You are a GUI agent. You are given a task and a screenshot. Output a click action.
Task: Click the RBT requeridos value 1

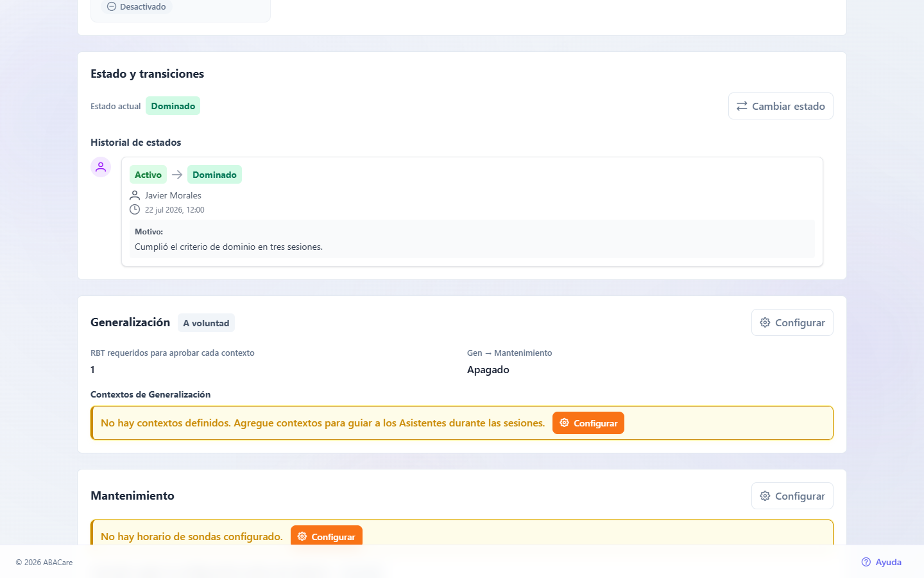[x=92, y=370]
